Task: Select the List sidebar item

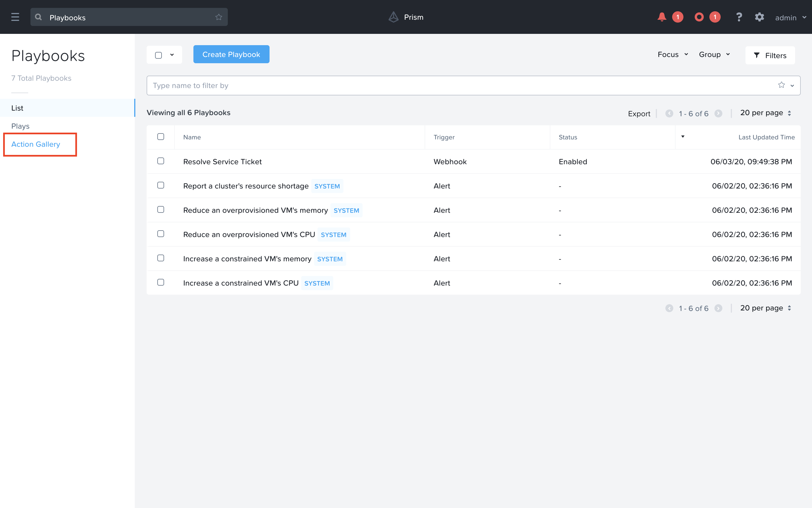Action: 67,108
